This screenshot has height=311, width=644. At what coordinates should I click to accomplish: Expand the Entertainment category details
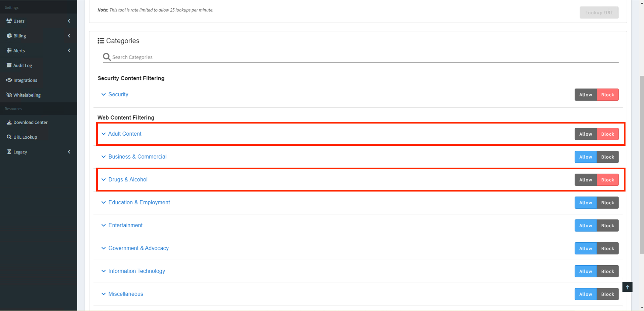[125, 225]
